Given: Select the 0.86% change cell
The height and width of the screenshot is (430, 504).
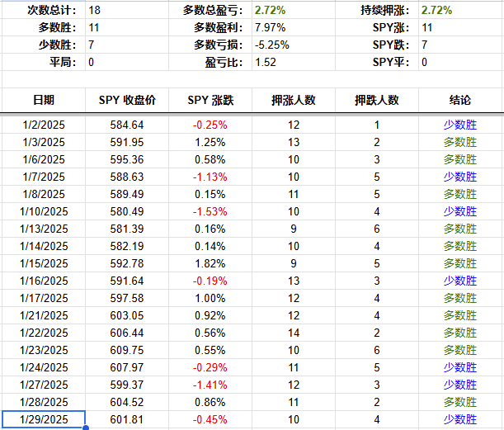Looking at the screenshot, I should click(210, 403).
